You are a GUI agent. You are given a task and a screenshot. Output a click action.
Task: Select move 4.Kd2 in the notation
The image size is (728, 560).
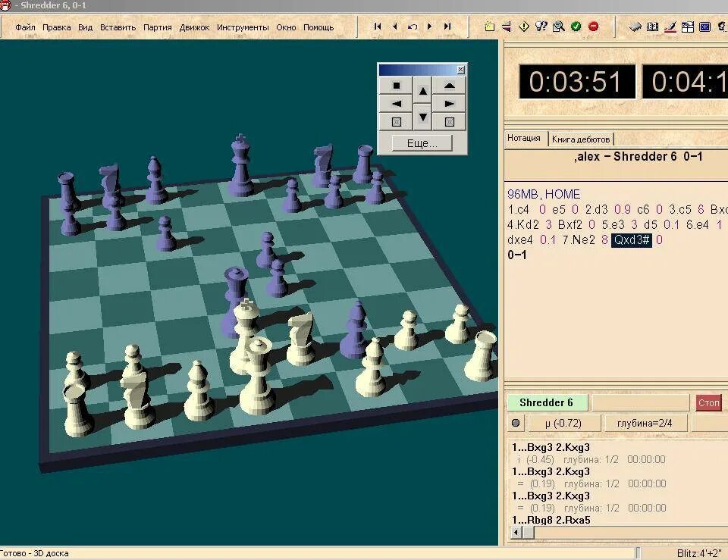pyautogui.click(x=523, y=225)
